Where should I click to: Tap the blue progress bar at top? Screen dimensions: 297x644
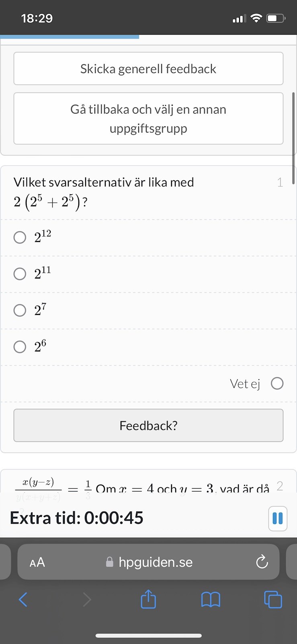tap(70, 37)
